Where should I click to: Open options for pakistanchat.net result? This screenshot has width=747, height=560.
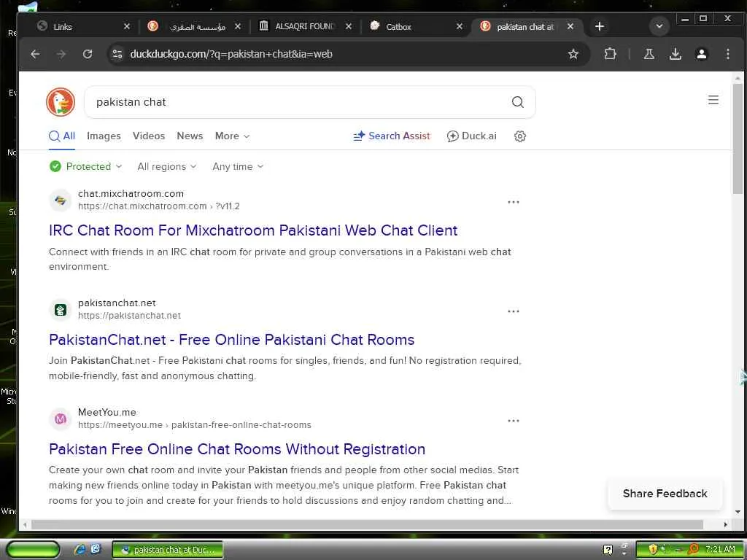point(513,311)
